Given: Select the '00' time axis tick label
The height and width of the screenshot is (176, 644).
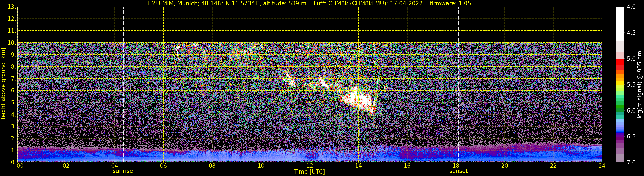Looking at the screenshot, I should point(20,166).
